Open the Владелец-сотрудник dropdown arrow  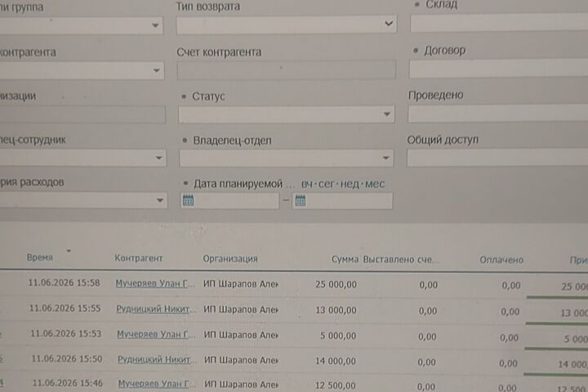click(158, 158)
